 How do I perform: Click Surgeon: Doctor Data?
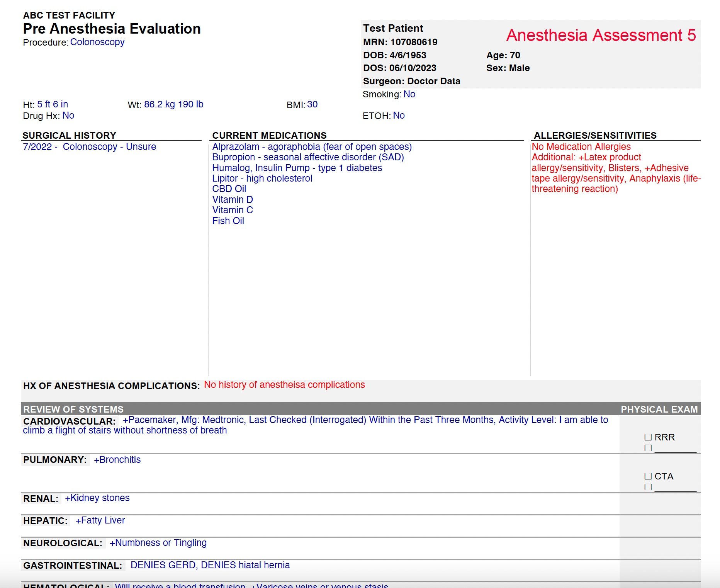click(x=412, y=81)
